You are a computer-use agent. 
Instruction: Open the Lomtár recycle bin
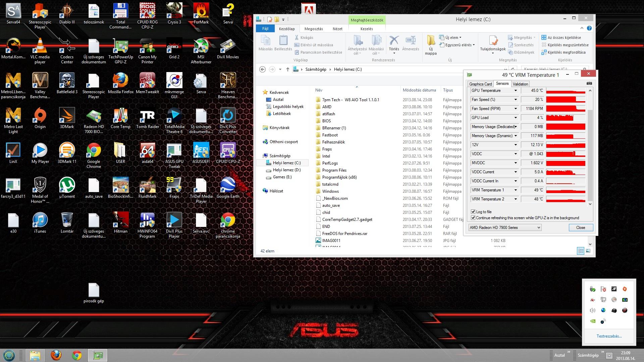point(67,223)
